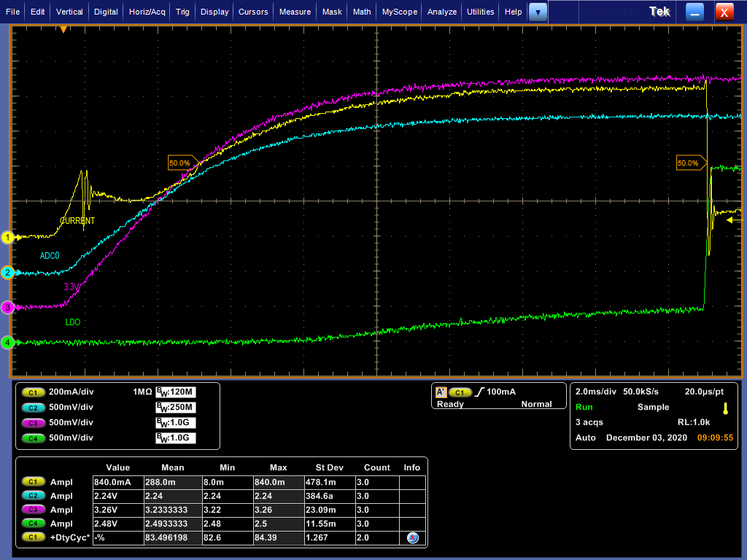Click the green Run status label
747x560 pixels.
click(584, 407)
